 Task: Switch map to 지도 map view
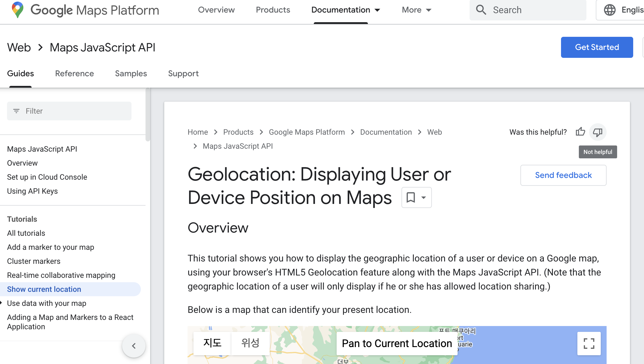(212, 343)
